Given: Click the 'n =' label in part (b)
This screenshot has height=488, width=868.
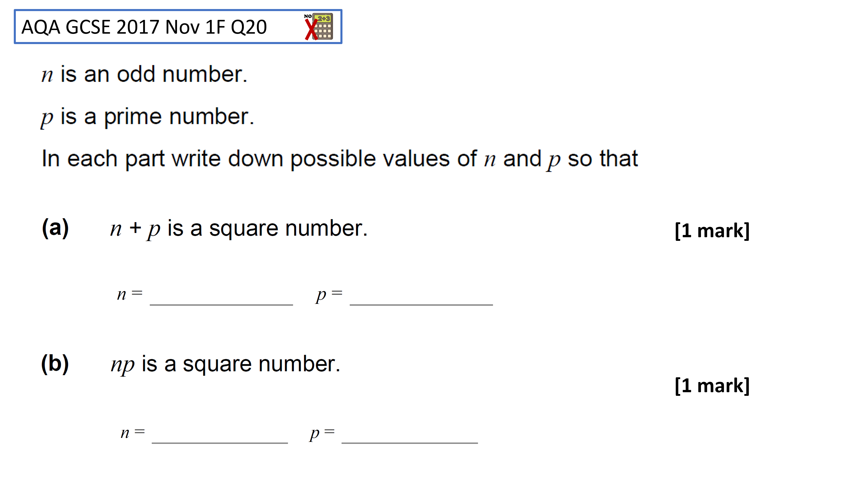Looking at the screenshot, I should coord(133,433).
